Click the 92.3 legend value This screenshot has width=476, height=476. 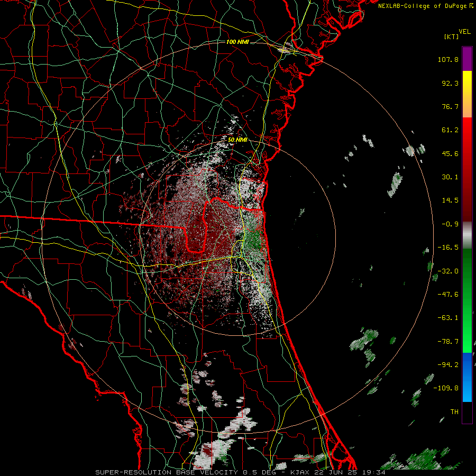click(450, 83)
